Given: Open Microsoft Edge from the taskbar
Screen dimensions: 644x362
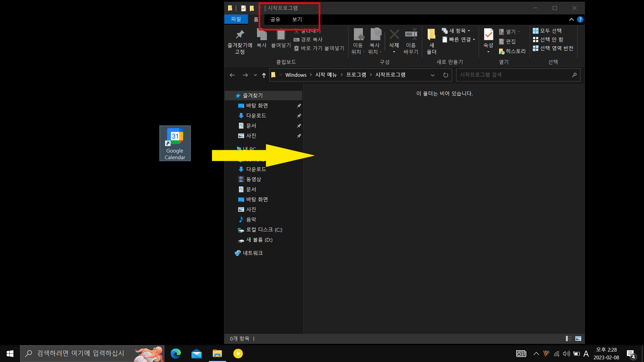Looking at the screenshot, I should (176, 354).
